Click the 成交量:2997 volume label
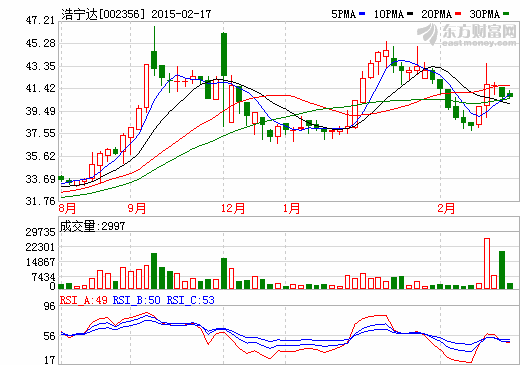520x365 pixels. pyautogui.click(x=92, y=226)
